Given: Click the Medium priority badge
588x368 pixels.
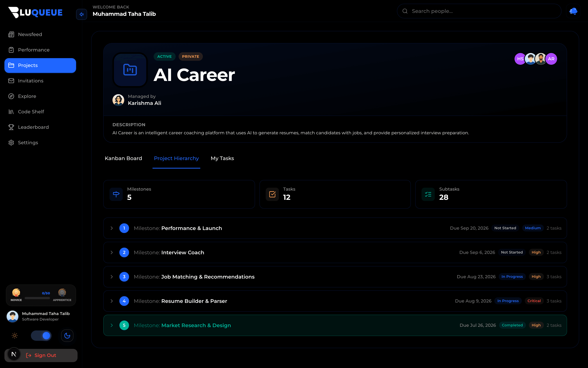Looking at the screenshot, I should (533, 228).
